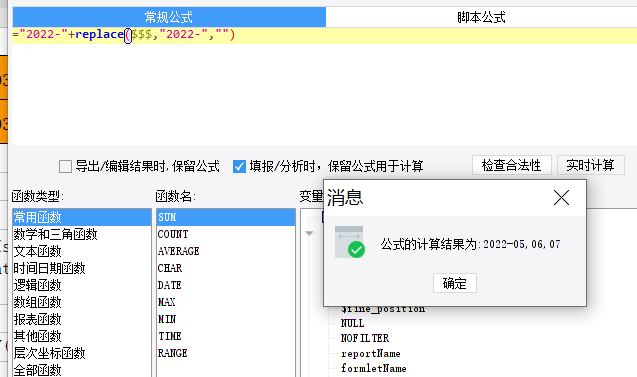Select CHAR function name
This screenshot has width=637, height=377.
[x=226, y=269]
